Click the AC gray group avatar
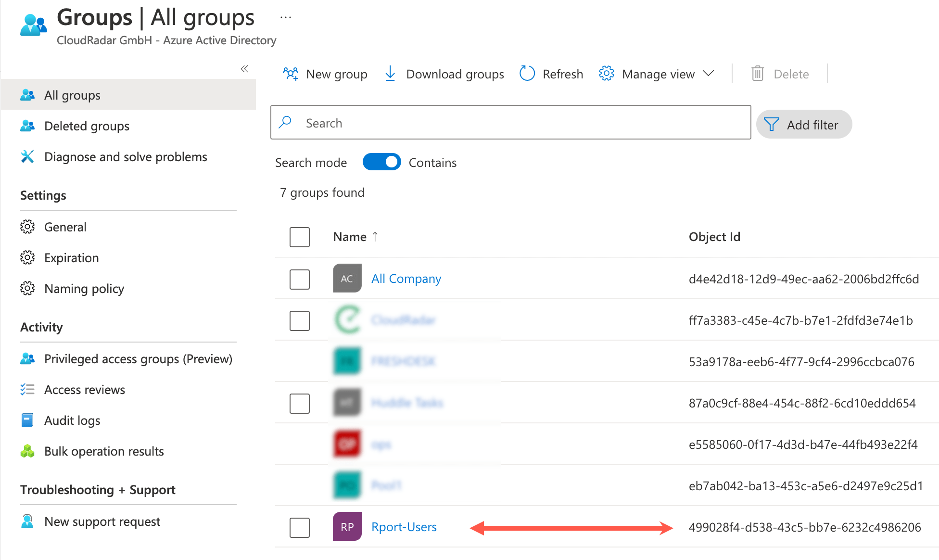 pyautogui.click(x=347, y=279)
